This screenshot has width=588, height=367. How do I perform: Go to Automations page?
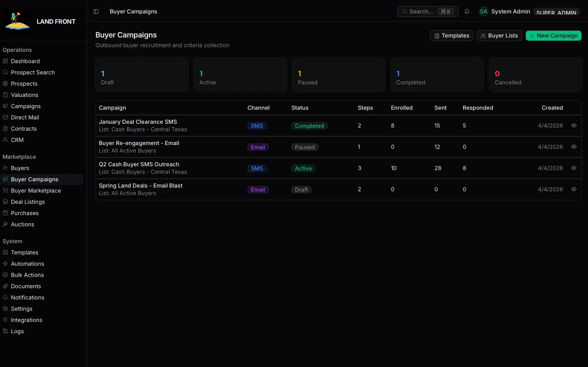42,264
